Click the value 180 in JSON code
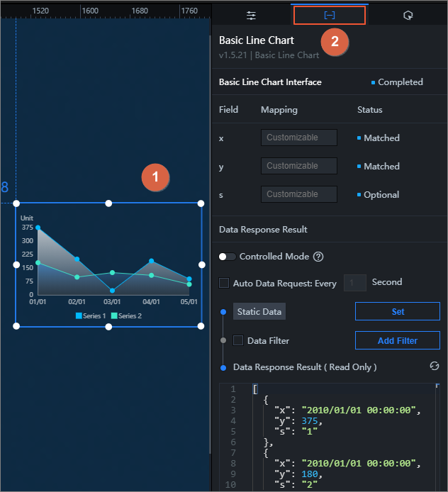 (310, 474)
